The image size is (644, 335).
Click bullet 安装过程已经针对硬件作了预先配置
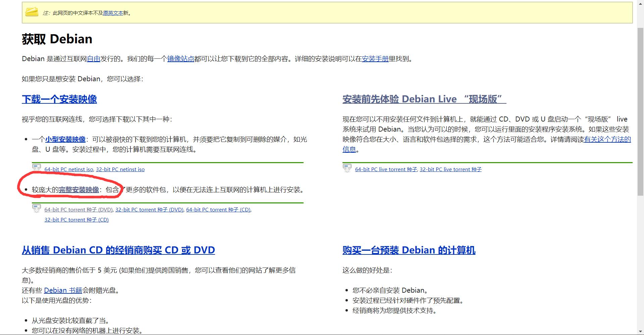[x=408, y=300]
